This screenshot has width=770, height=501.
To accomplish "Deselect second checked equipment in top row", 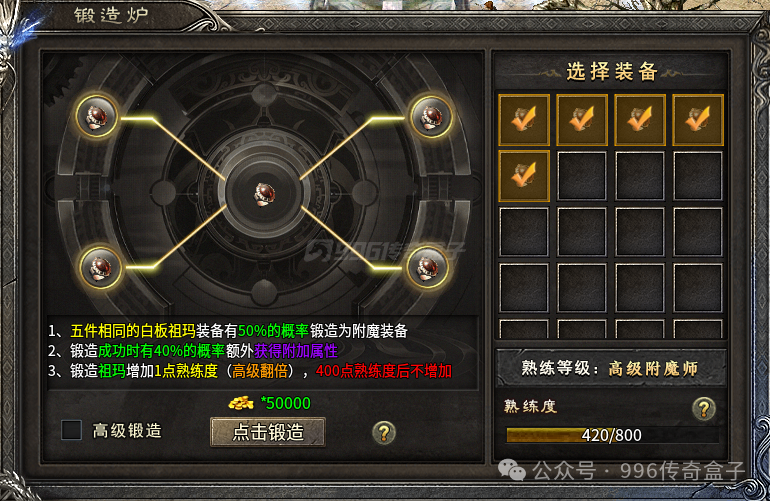I will click(582, 120).
